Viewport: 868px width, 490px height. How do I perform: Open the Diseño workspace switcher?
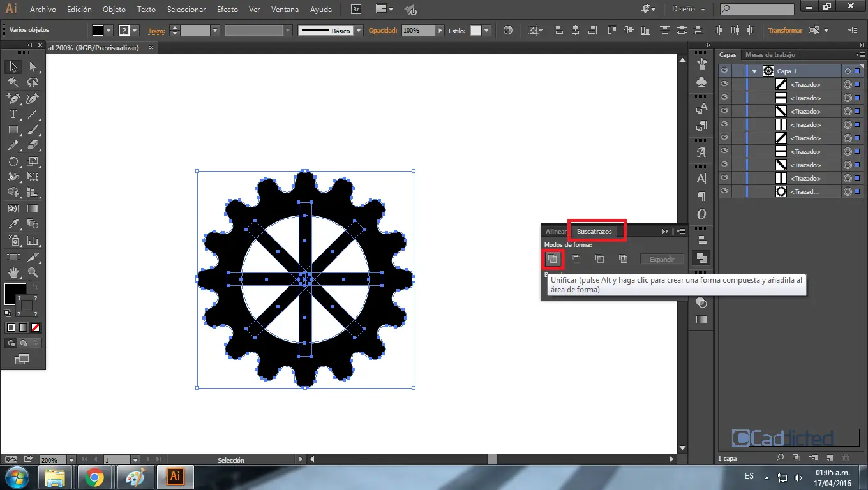tap(689, 10)
